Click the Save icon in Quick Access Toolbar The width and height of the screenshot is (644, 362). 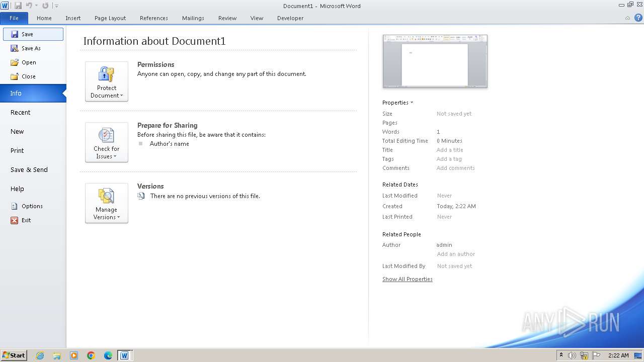point(18,6)
